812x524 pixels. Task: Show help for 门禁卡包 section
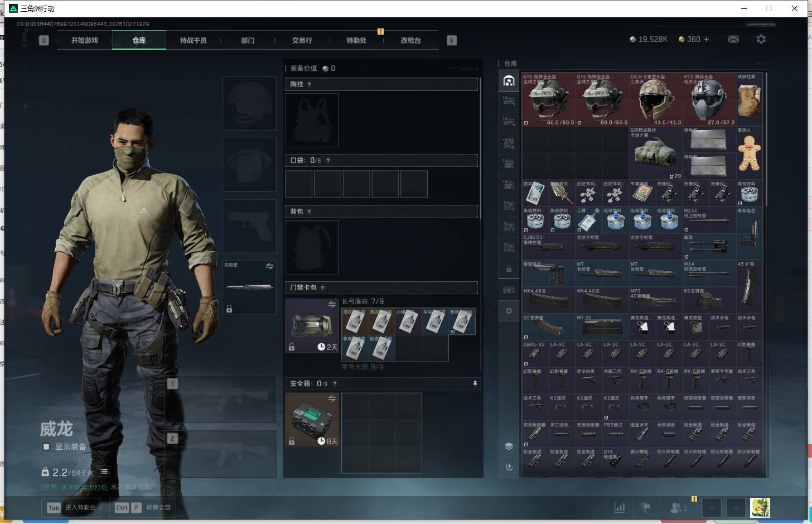(x=322, y=287)
